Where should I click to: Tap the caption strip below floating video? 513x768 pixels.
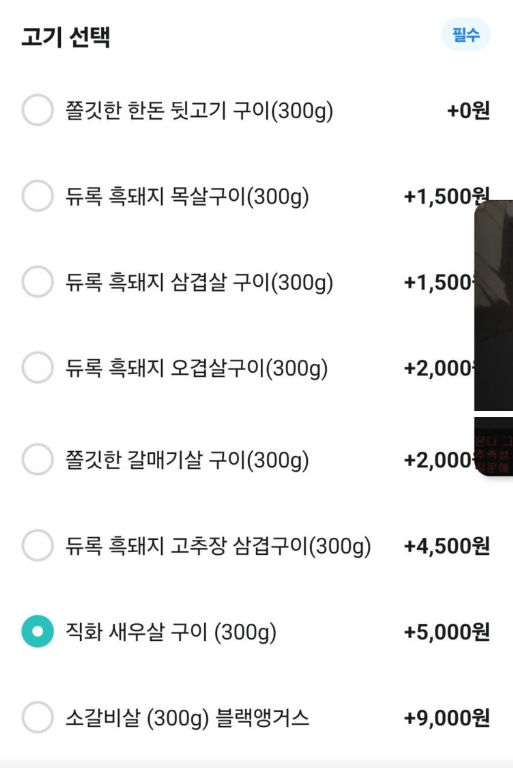pos(493,446)
